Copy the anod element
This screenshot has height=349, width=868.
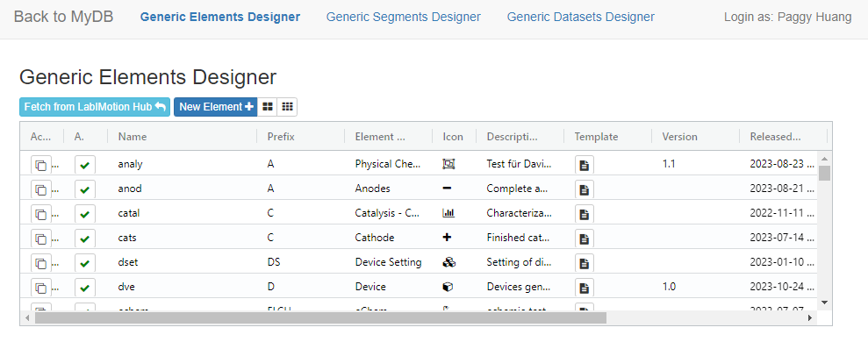coord(40,189)
